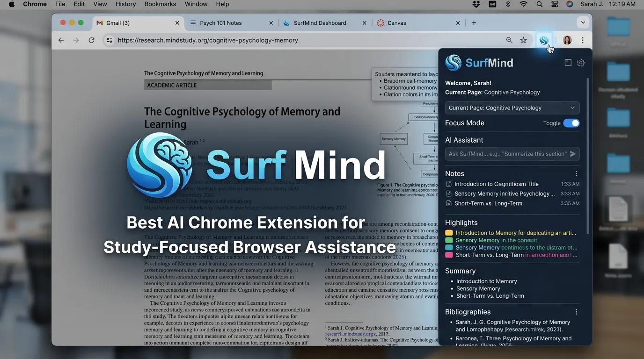Click the pink highlight swatch
Image resolution: width=644 pixels, height=359 pixels.
(449, 255)
